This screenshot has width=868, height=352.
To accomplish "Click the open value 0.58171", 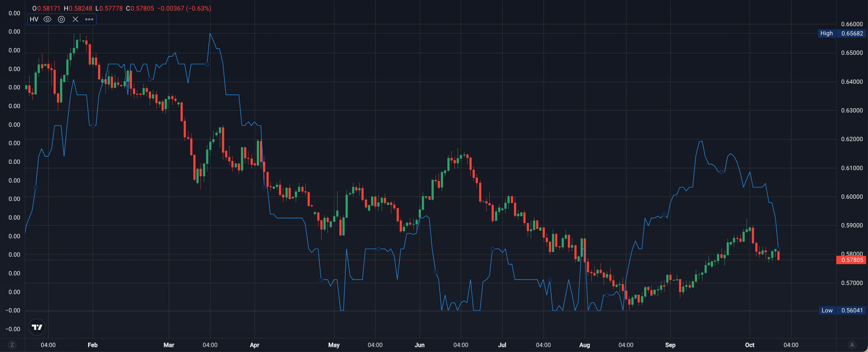I will [x=49, y=8].
